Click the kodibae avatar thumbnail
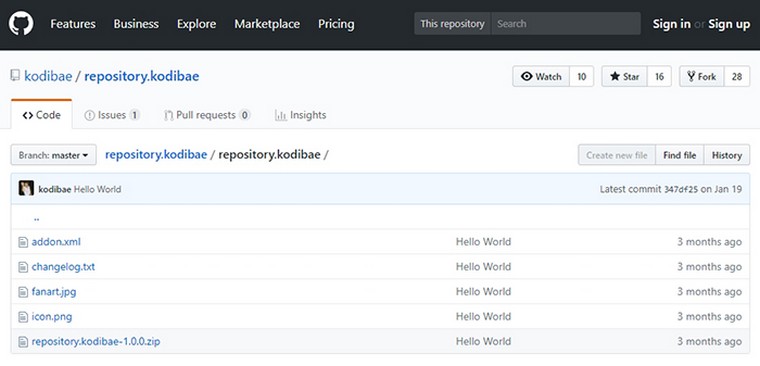 [x=26, y=189]
